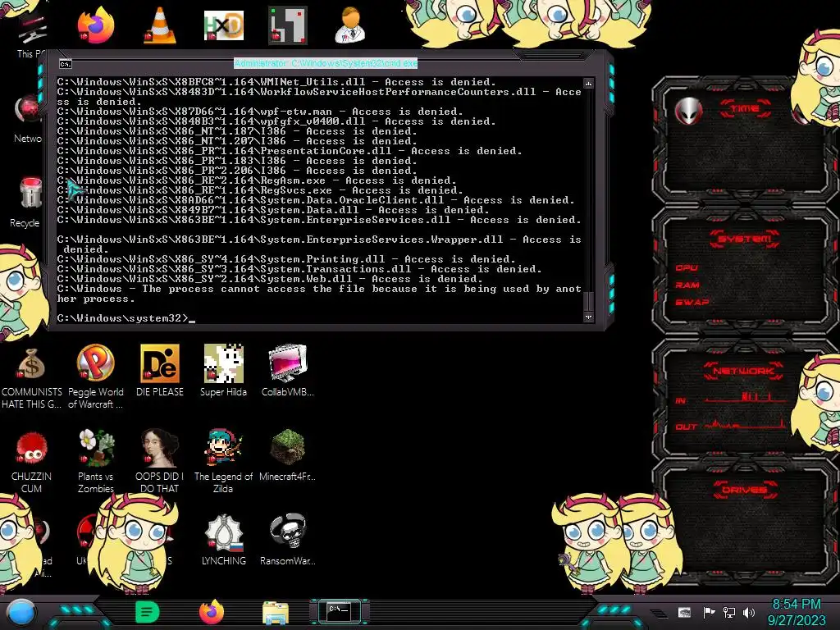Show the 8:54 PM clock calendar
The width and height of the screenshot is (840, 630).
click(797, 612)
